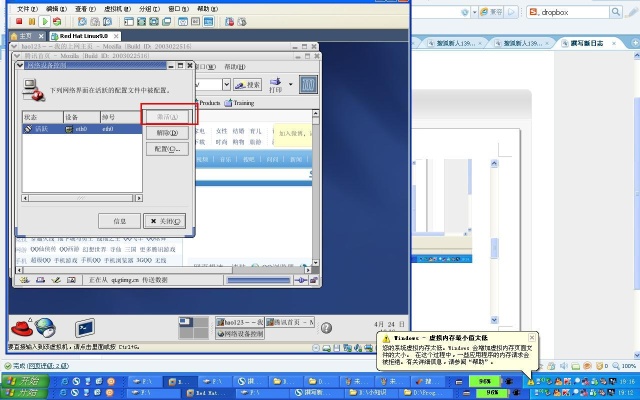
Task: Switch to the 主页 tab in VMware
Action: [26, 36]
